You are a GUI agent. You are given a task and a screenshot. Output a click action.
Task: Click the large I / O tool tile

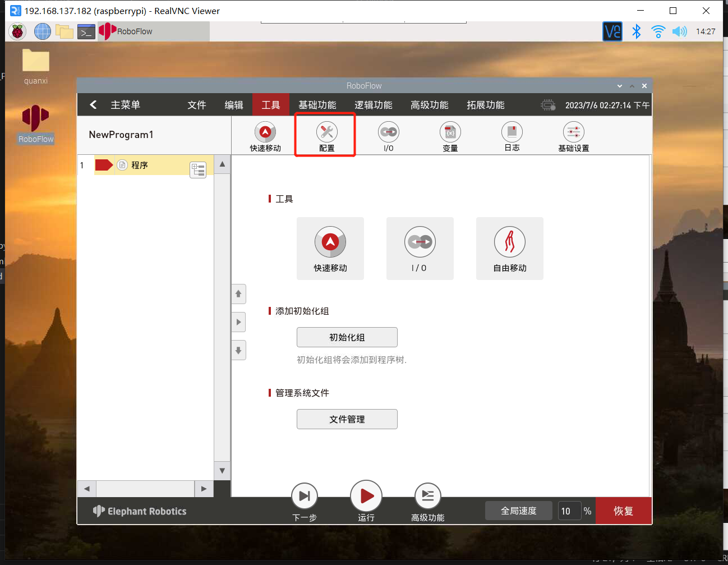pos(420,248)
